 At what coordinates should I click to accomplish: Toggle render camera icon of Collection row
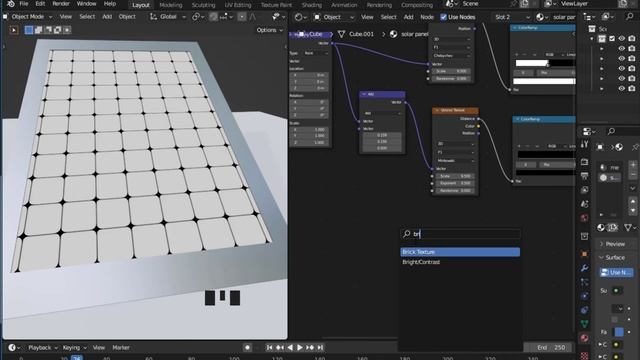[x=631, y=38]
